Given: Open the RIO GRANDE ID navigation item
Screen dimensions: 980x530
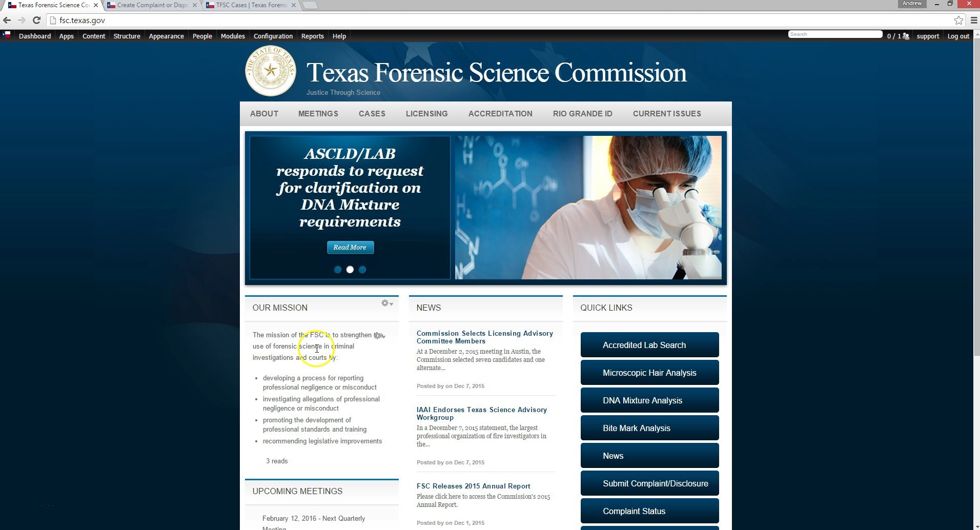Looking at the screenshot, I should coord(583,114).
